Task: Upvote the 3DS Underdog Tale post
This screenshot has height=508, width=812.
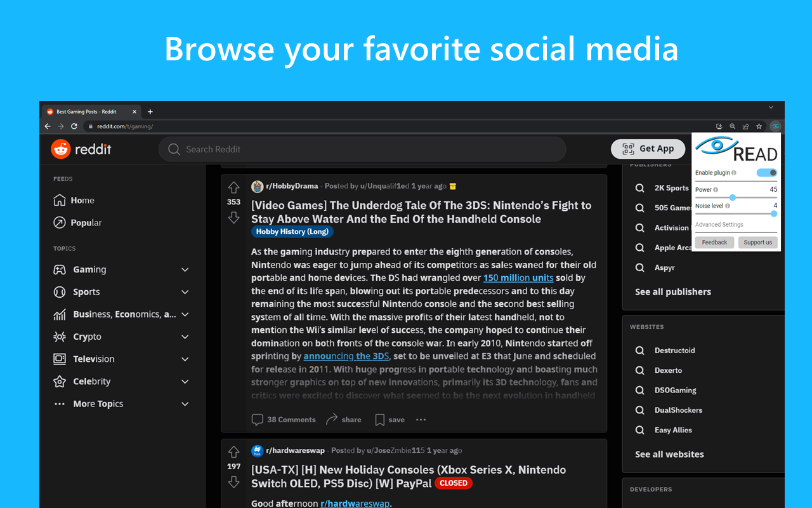Action: click(233, 187)
